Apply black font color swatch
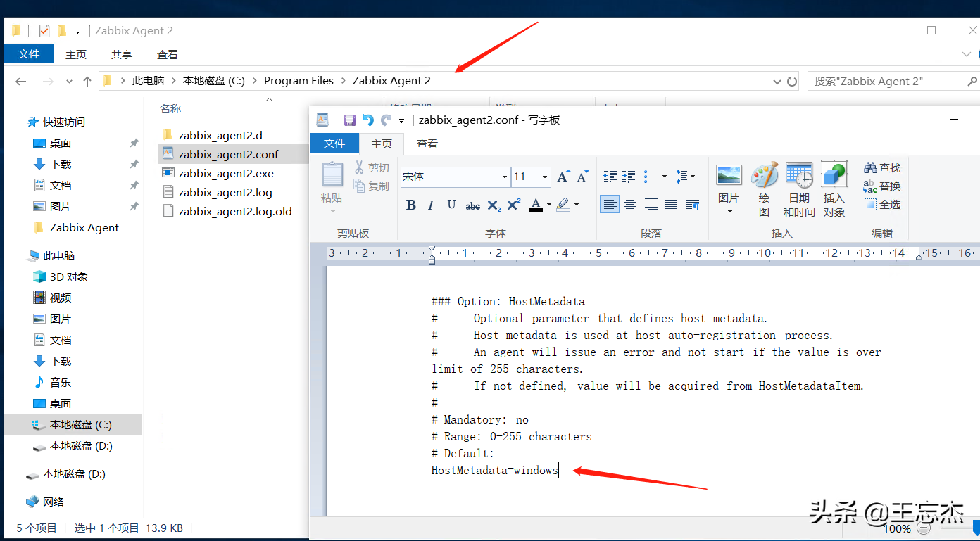The image size is (980, 541). coord(535,205)
